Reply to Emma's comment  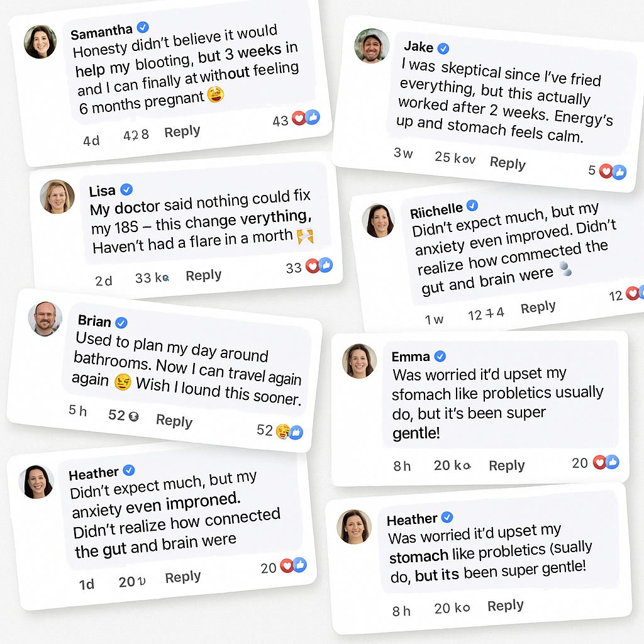point(506,465)
